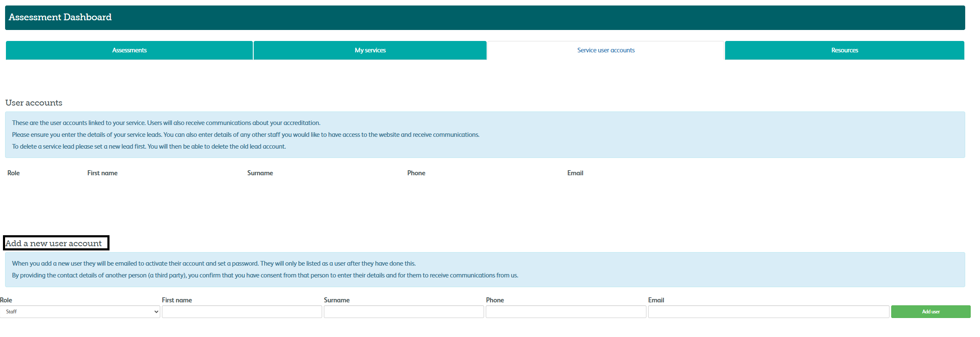Screen dimensions: 980x337
Task: Click the Role dropdown arrow
Action: point(156,312)
